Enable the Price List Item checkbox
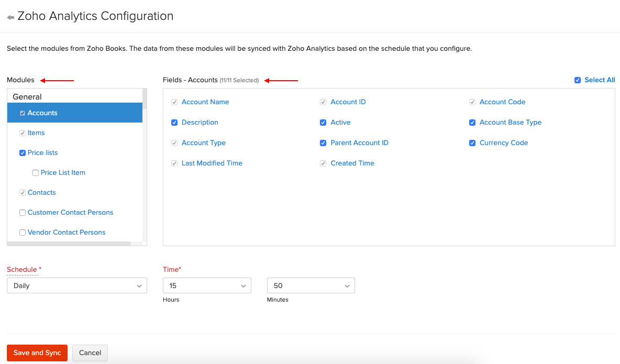The width and height of the screenshot is (620, 364). (x=36, y=173)
